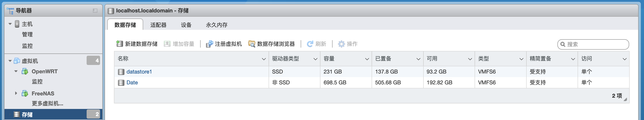Screen dimensions: 644x120
Task: Click the OpenWRT virtual machine icon
Action: click(x=25, y=72)
